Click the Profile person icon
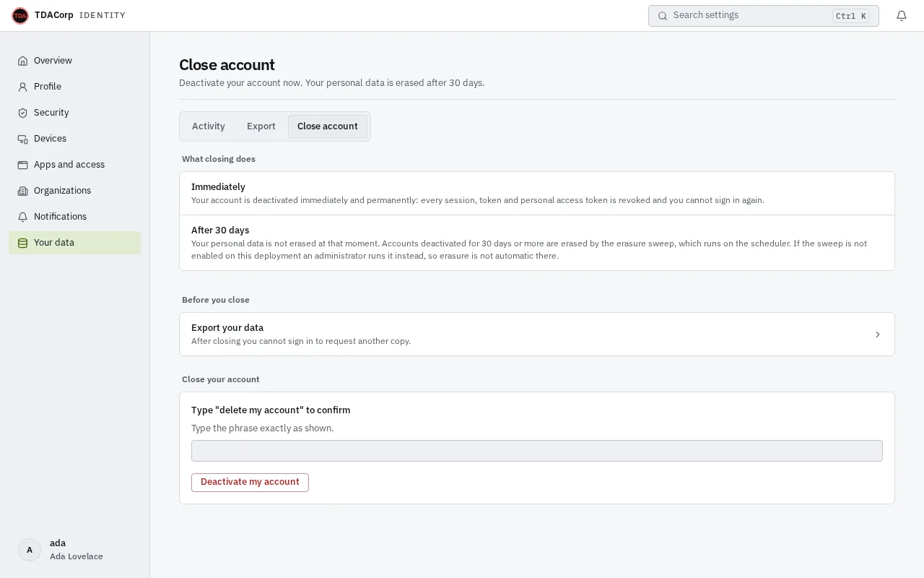Image resolution: width=924 pixels, height=578 pixels. (x=22, y=87)
